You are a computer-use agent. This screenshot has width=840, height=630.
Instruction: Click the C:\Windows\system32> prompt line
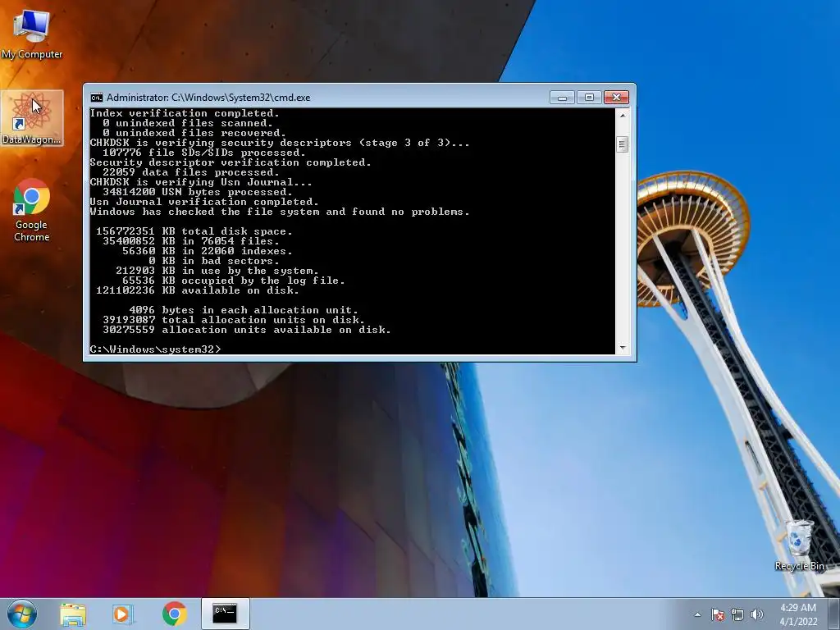[155, 349]
